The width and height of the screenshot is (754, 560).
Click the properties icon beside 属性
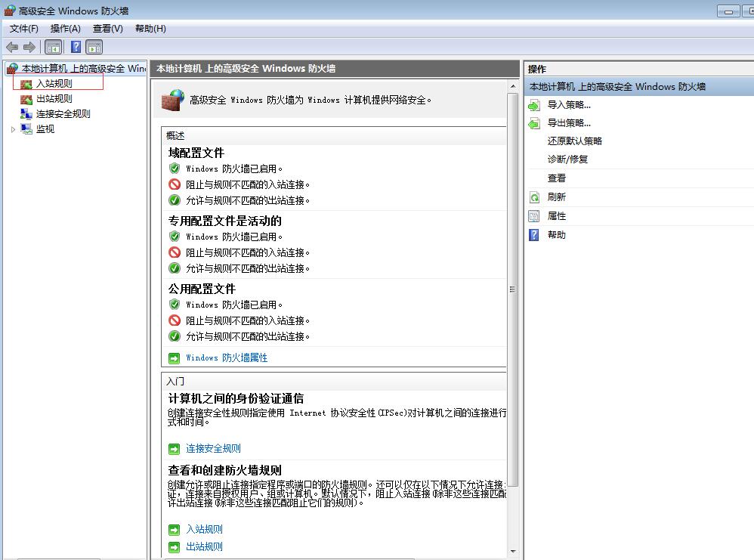(534, 216)
